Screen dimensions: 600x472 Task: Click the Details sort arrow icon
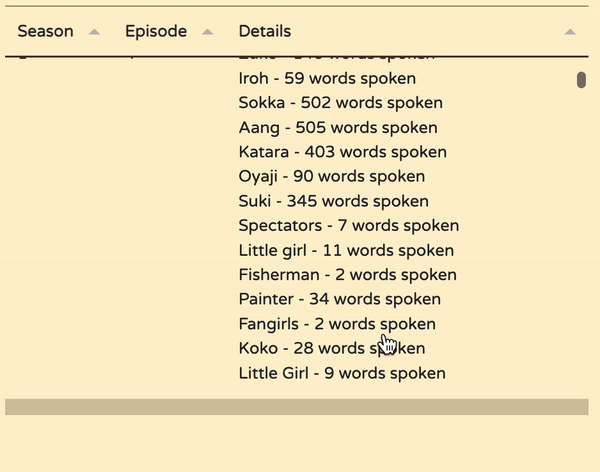569,32
